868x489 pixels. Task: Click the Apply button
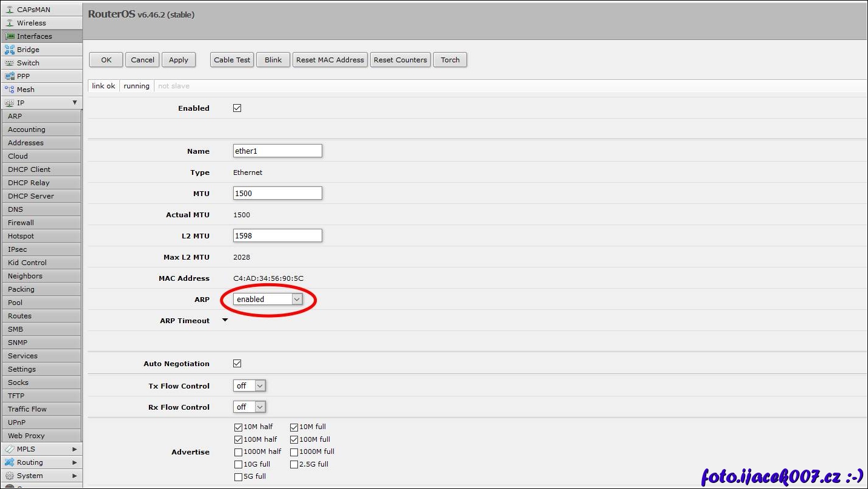pyautogui.click(x=179, y=60)
